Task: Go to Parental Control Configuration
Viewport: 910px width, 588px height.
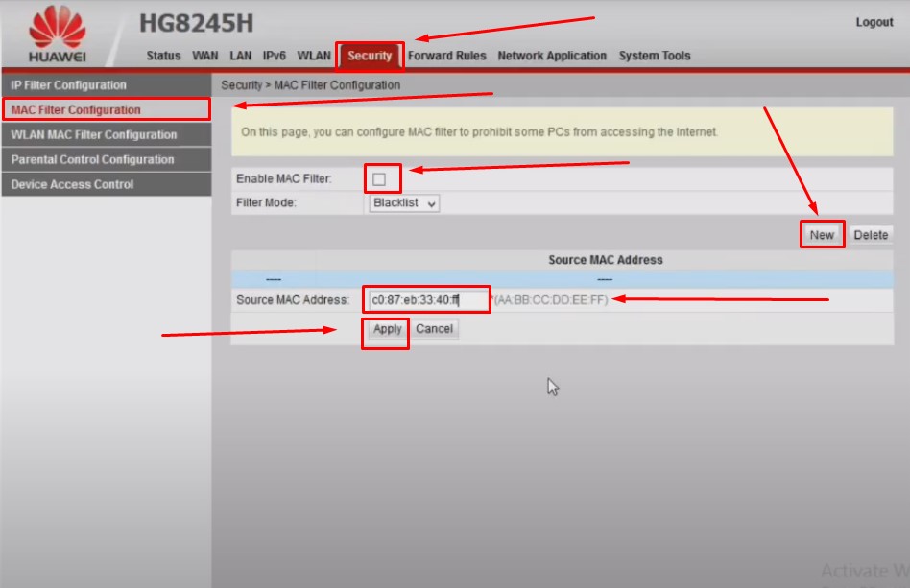Action: [107, 159]
